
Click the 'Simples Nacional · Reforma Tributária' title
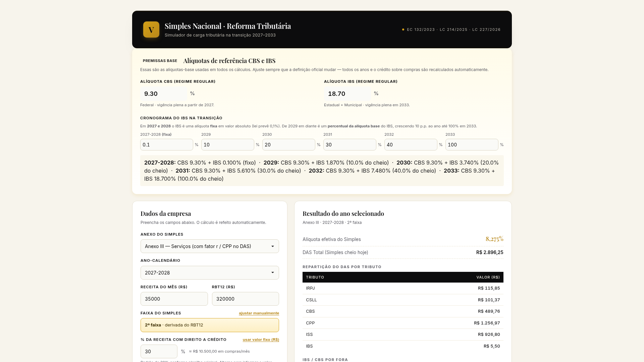tap(228, 26)
